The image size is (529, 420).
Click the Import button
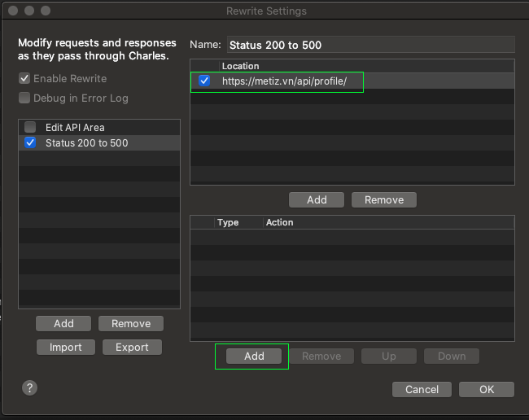66,347
